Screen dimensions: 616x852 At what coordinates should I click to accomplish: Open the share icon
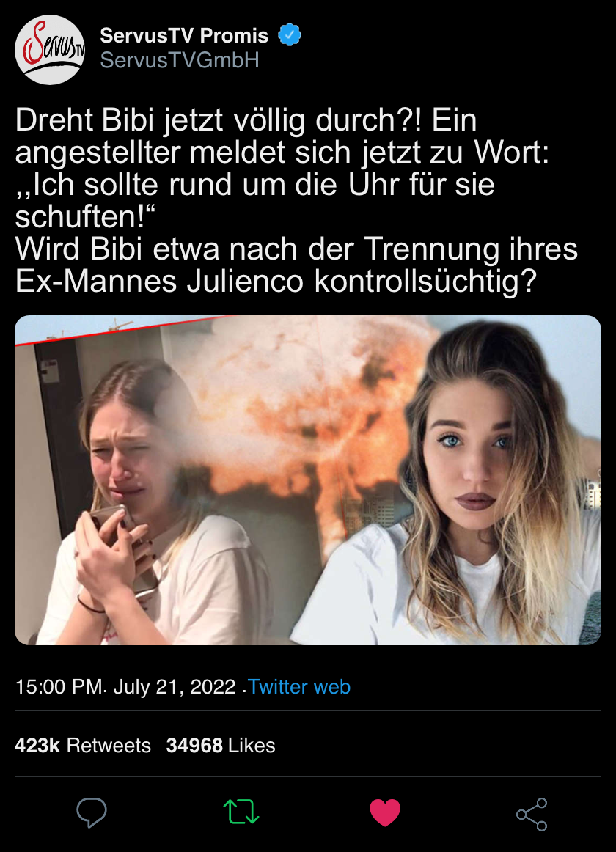coord(532,814)
